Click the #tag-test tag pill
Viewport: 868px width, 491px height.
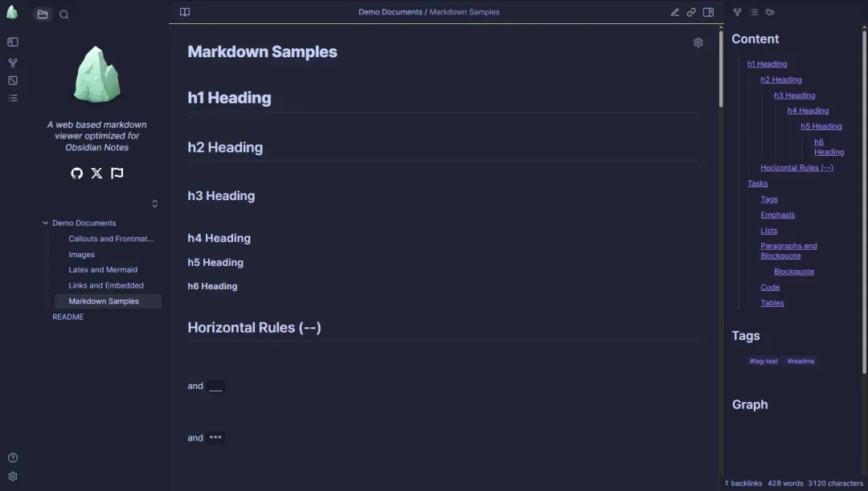tap(764, 361)
